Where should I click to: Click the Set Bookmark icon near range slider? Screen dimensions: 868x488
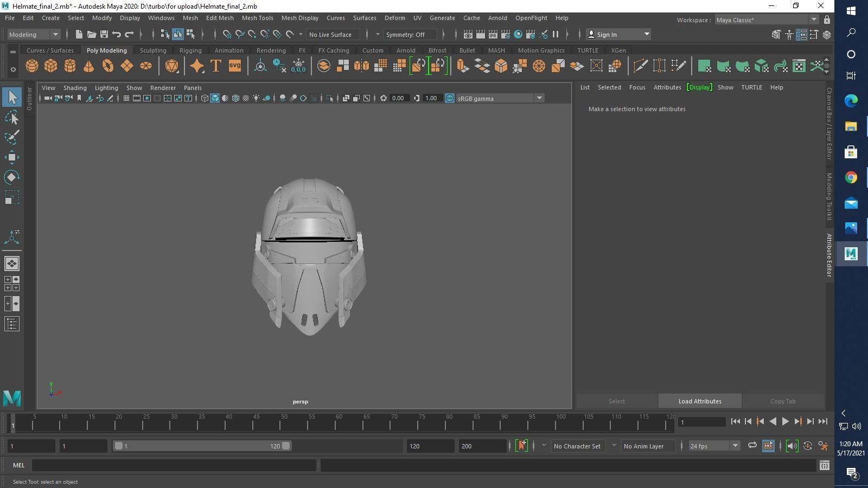click(522, 446)
